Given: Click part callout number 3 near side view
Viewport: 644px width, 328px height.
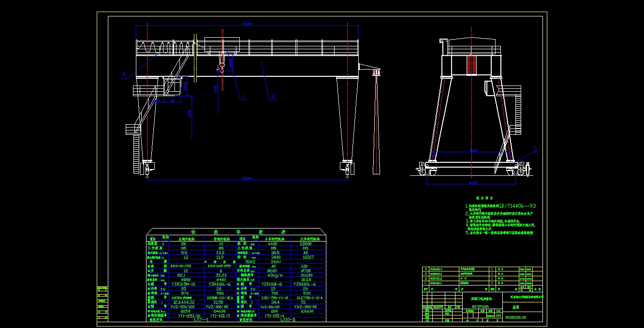Looking at the screenshot, I should pos(535,149).
